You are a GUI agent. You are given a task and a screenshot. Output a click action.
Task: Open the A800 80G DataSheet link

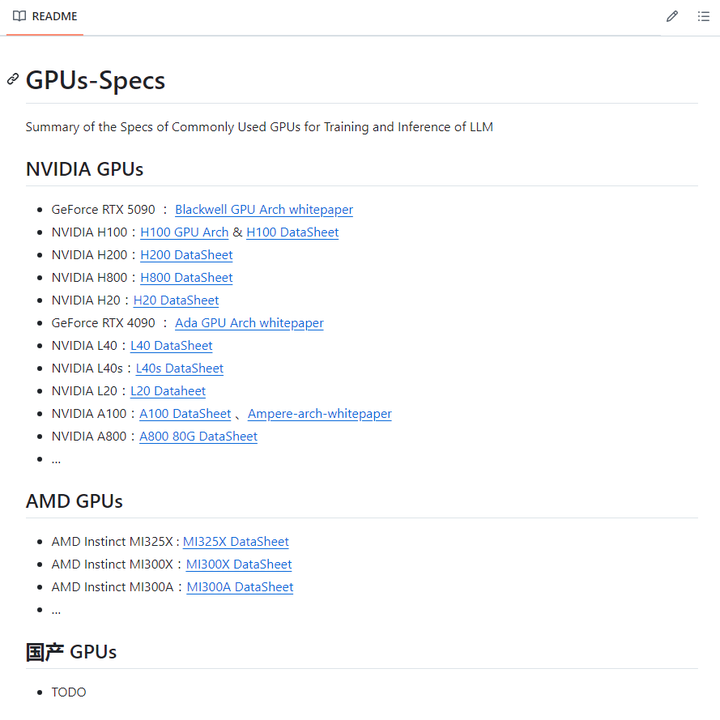(x=198, y=437)
